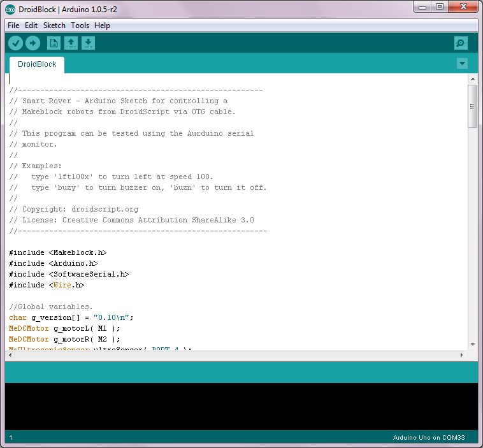Click the line number '1' in status bar
The width and height of the screenshot is (483, 448).
[x=11, y=438]
